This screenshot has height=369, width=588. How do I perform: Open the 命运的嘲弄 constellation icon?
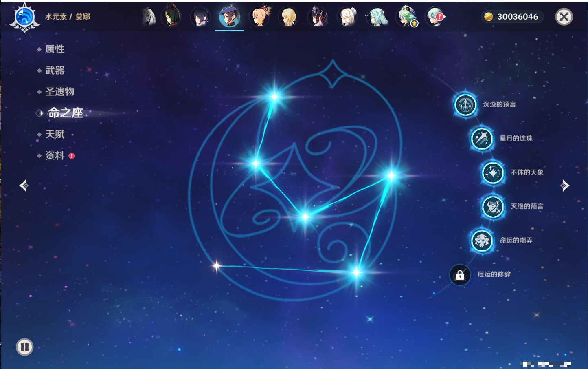tap(482, 241)
